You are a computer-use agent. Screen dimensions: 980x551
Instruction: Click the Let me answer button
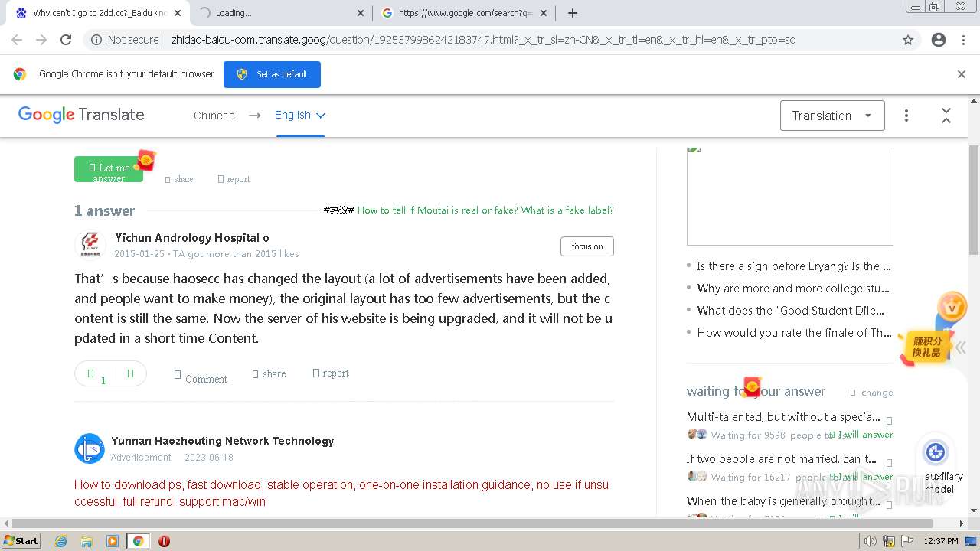pyautogui.click(x=109, y=169)
